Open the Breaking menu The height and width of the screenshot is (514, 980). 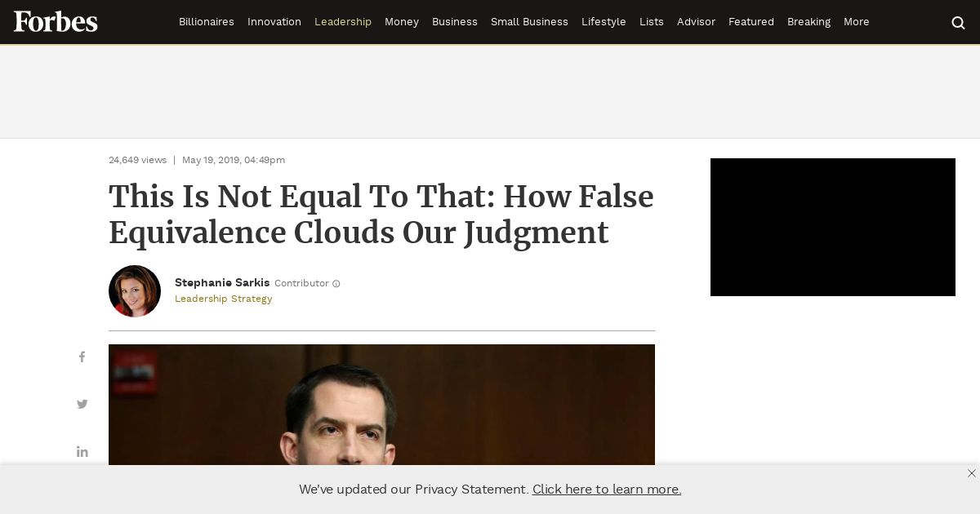(x=808, y=22)
